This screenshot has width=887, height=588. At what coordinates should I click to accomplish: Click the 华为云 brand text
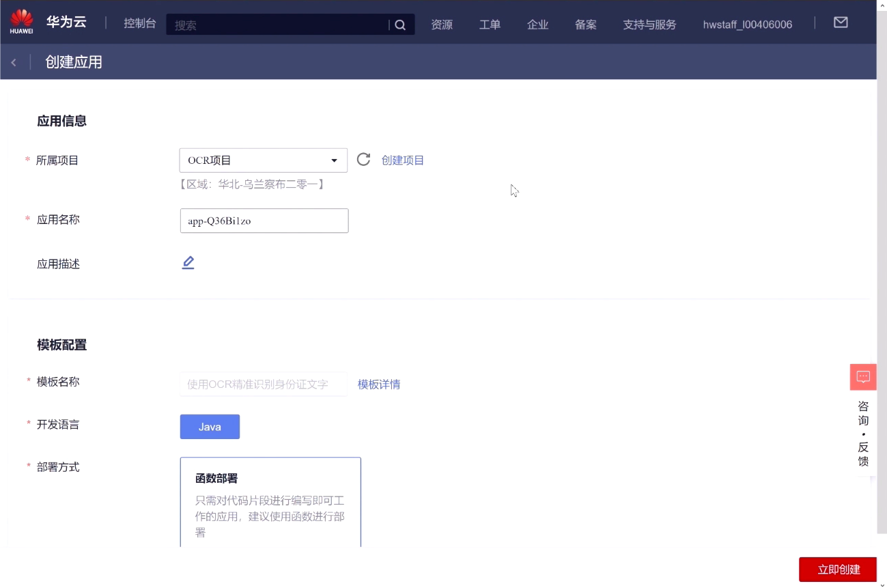(66, 22)
